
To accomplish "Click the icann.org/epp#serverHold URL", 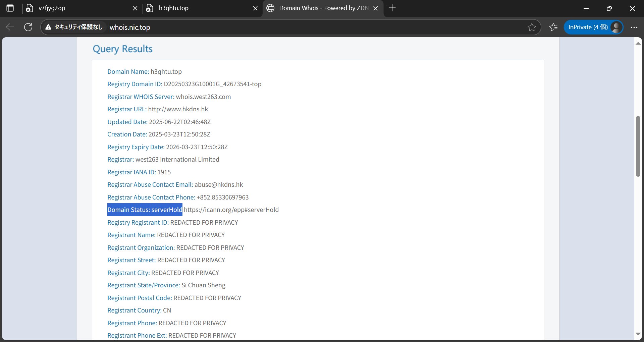I will point(231,210).
